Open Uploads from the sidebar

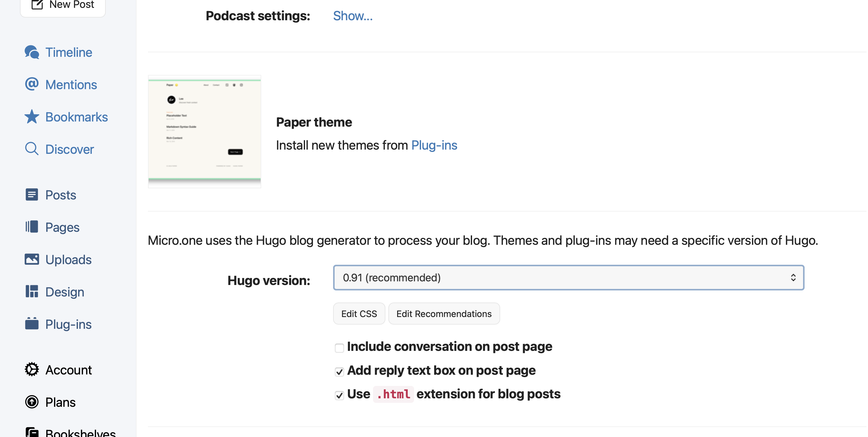(68, 260)
